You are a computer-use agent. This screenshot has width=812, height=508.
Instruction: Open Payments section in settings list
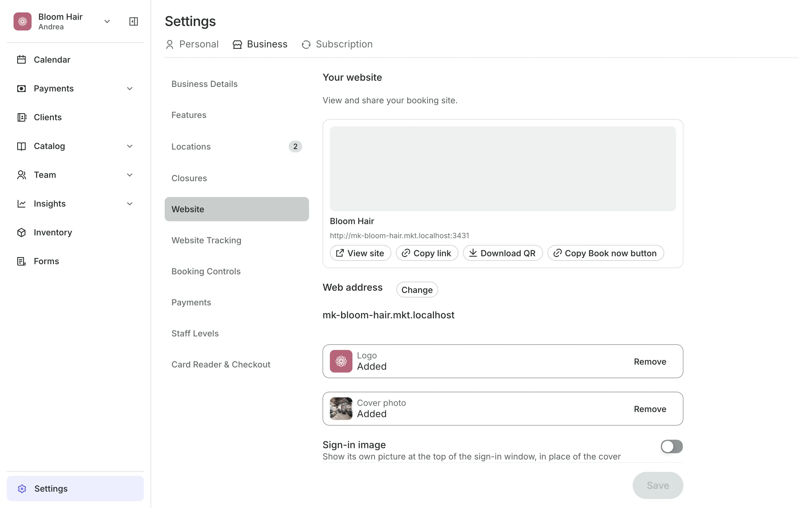[x=237, y=302]
